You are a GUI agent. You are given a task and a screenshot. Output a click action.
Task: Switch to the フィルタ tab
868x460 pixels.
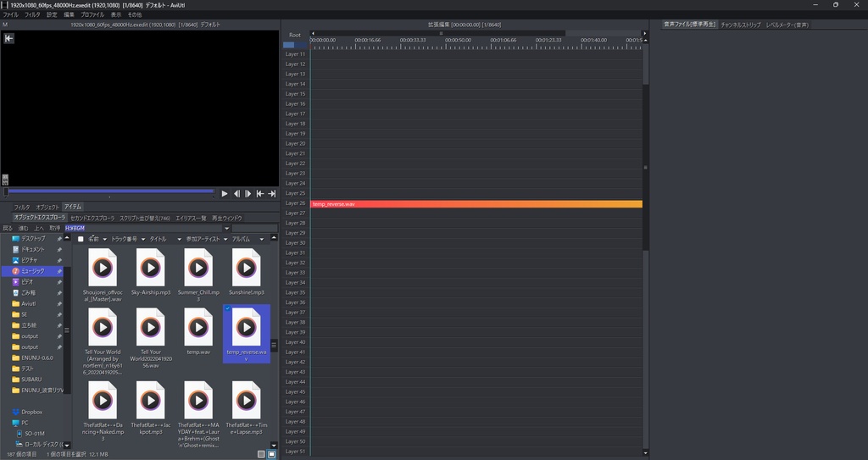[x=22, y=207]
